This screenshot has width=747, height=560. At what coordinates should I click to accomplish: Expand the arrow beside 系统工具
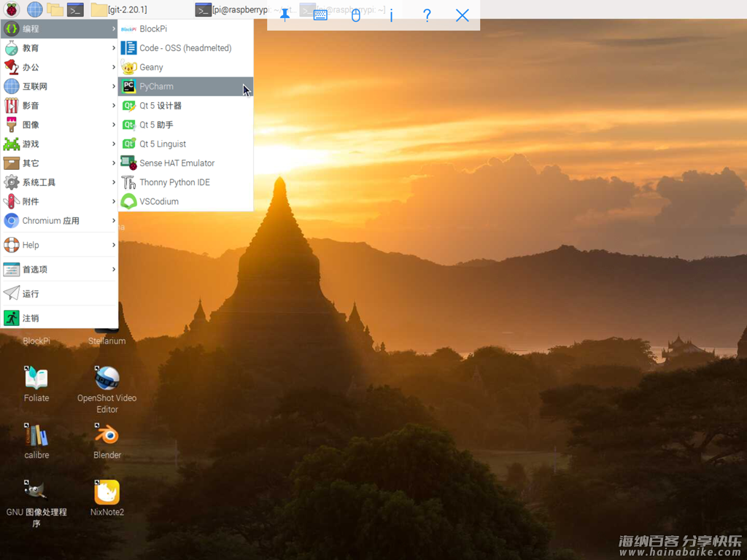[113, 182]
